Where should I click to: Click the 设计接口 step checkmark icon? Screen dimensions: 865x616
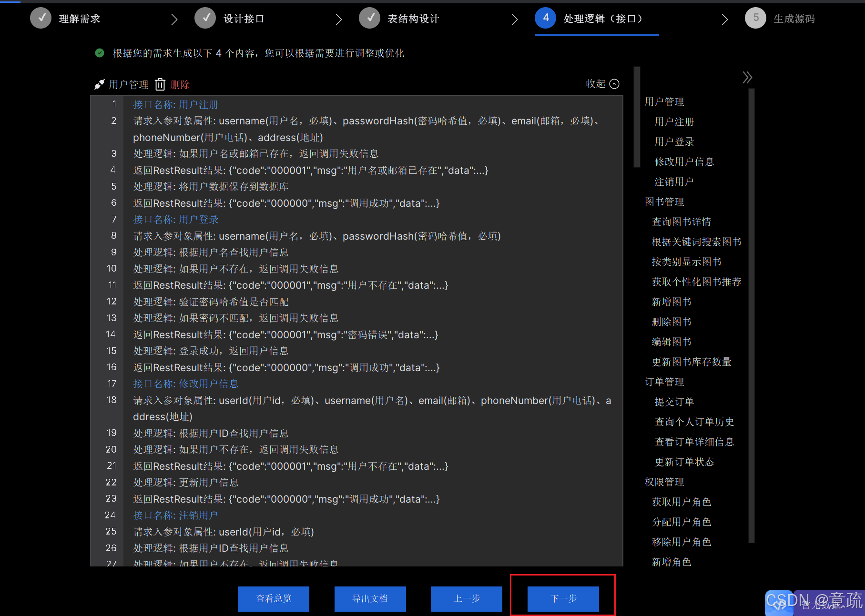(205, 18)
